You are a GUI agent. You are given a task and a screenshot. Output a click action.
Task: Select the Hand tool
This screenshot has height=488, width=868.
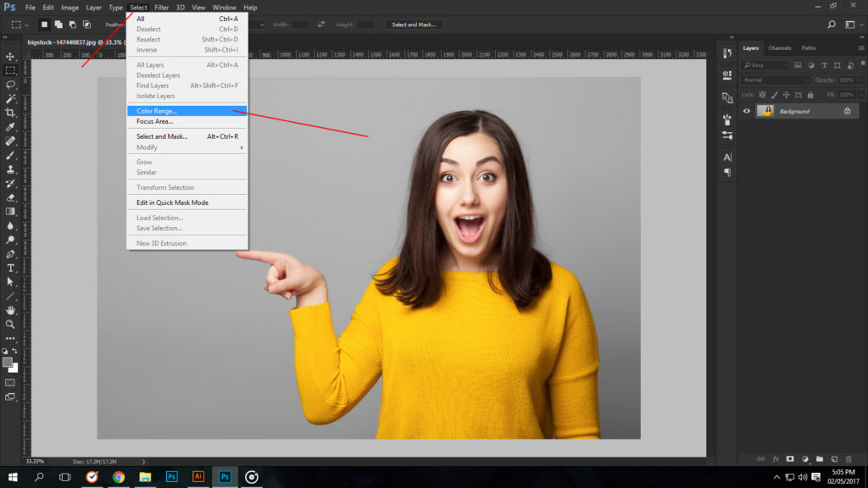[10, 310]
